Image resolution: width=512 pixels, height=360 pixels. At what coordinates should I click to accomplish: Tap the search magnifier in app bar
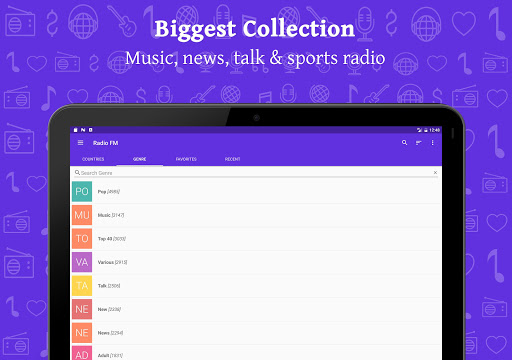point(404,143)
